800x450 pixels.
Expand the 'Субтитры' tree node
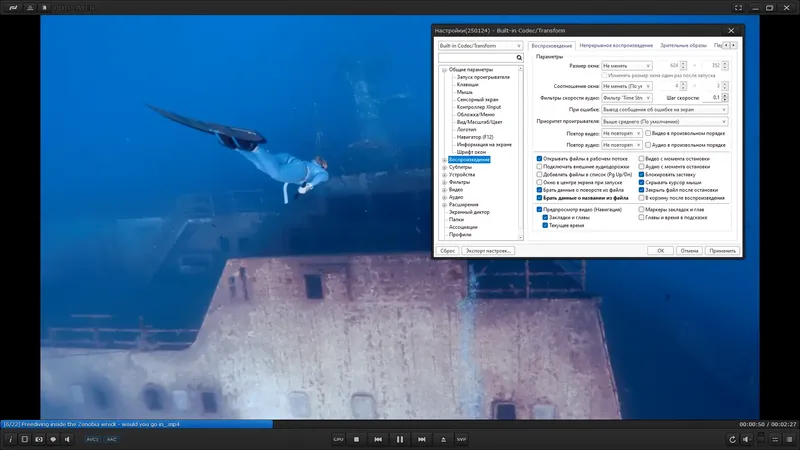click(x=444, y=167)
